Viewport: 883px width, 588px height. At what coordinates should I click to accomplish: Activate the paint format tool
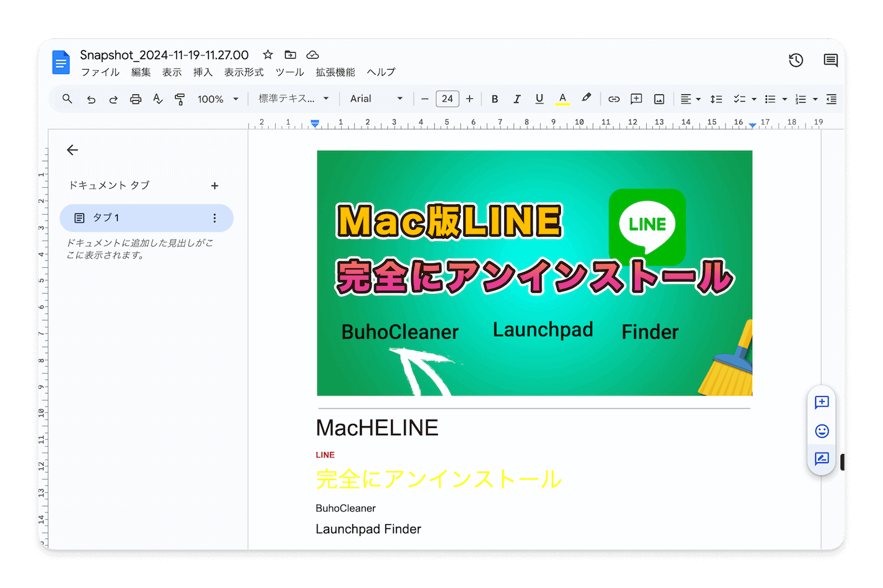[x=180, y=99]
